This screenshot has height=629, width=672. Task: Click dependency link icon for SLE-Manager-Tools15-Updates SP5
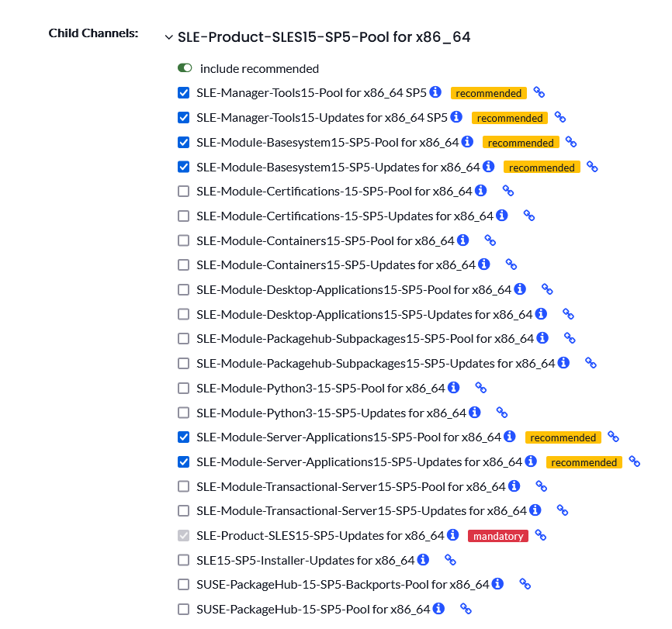(560, 117)
